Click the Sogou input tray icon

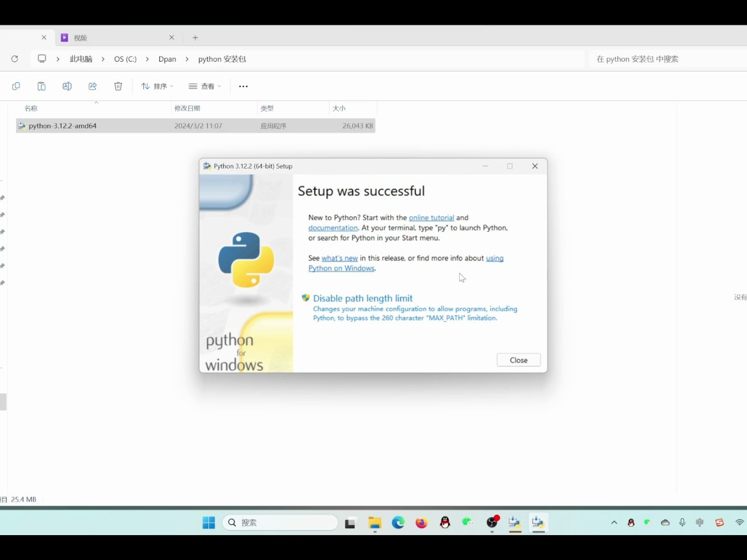coord(720,523)
